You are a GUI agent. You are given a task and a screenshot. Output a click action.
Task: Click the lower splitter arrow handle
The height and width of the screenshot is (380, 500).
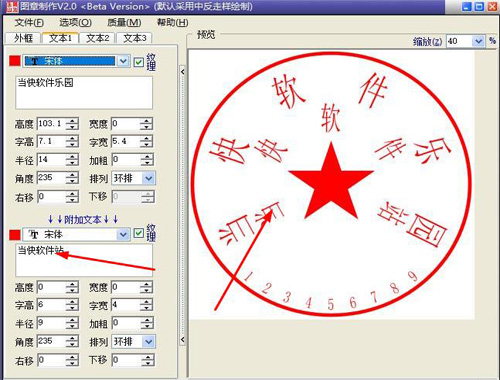182,340
